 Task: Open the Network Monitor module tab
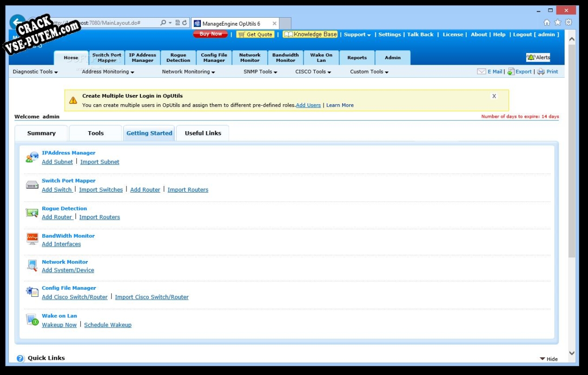250,58
